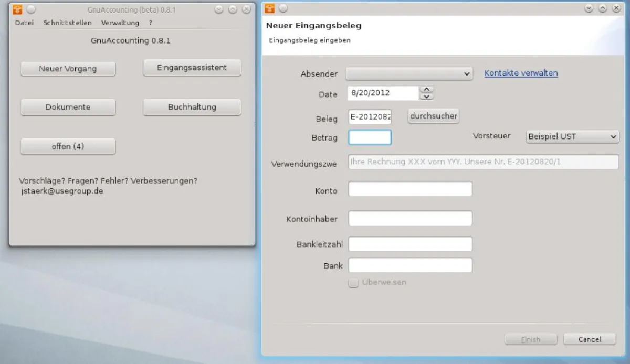Open the Kontakte verwalten link
Image resolution: width=630 pixels, height=364 pixels.
521,73
